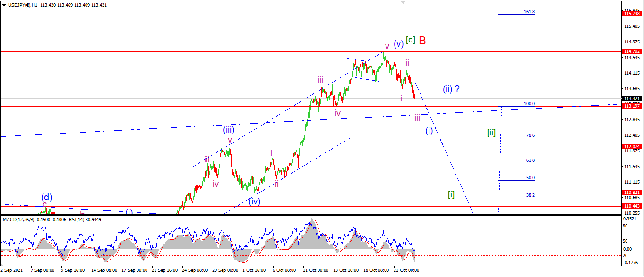644x277 pixels.
Task: Select the red B wave label
Action: 422,41
